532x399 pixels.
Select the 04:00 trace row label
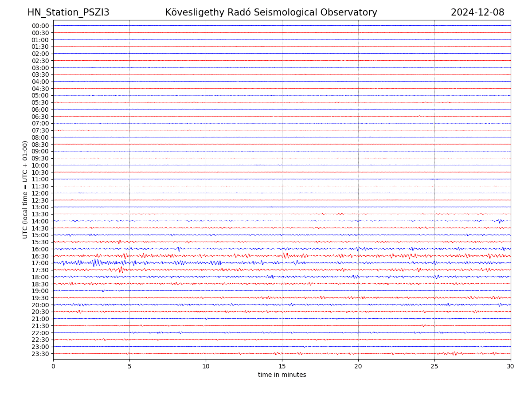(x=40, y=82)
